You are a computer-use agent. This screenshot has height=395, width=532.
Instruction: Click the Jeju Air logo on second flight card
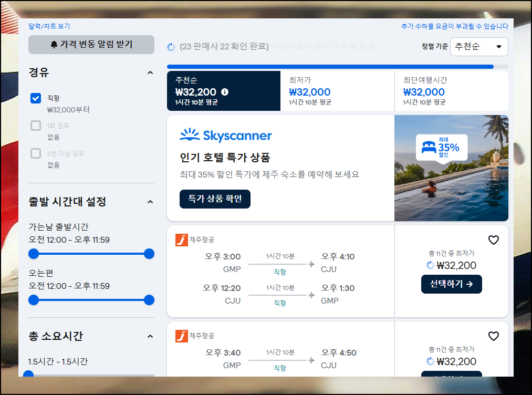point(182,336)
